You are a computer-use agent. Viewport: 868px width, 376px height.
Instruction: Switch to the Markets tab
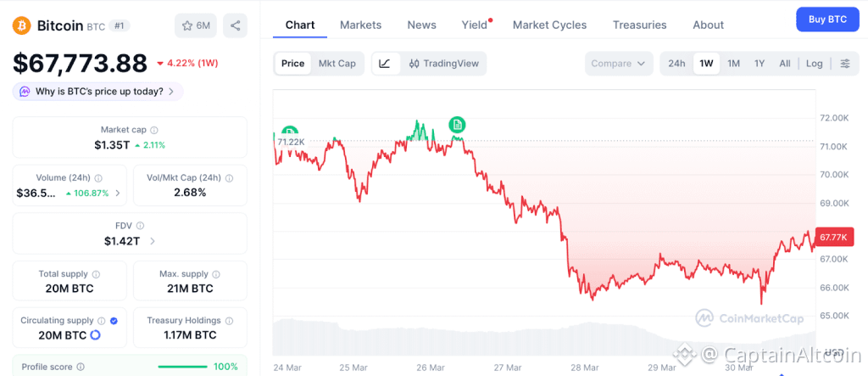(x=360, y=25)
